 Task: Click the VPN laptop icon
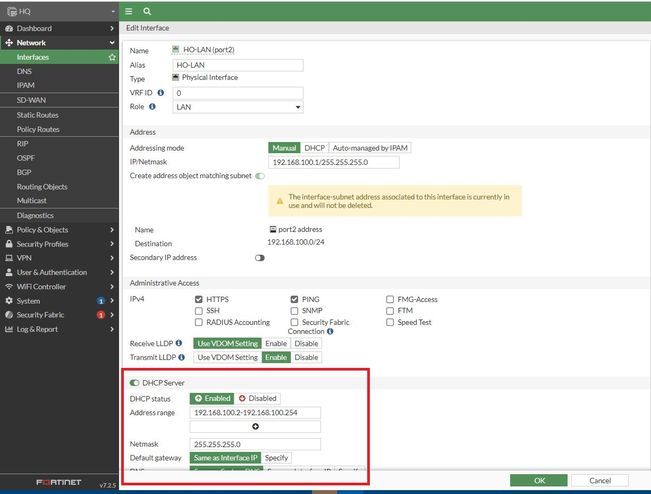(9, 258)
